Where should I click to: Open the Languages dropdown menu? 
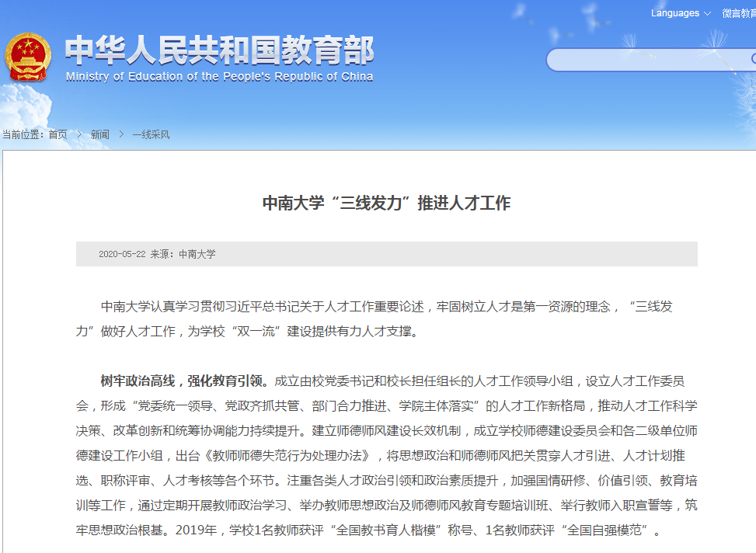(681, 13)
